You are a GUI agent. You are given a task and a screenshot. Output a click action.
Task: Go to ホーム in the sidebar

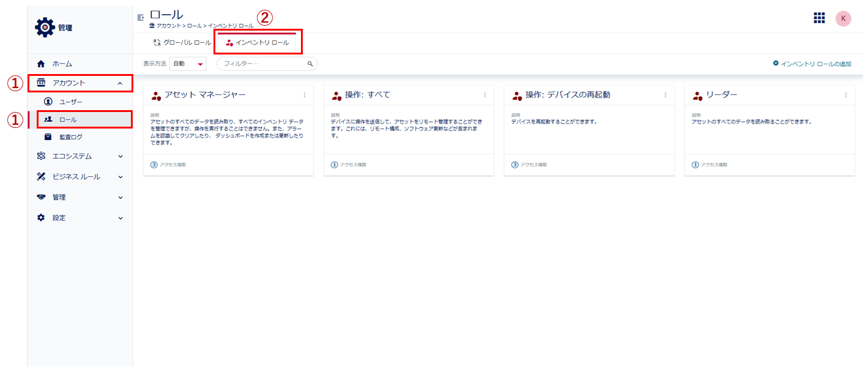tap(62, 64)
